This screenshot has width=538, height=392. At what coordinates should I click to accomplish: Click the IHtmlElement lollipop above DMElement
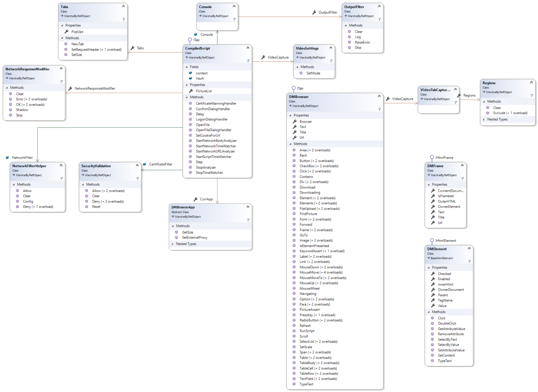432,241
